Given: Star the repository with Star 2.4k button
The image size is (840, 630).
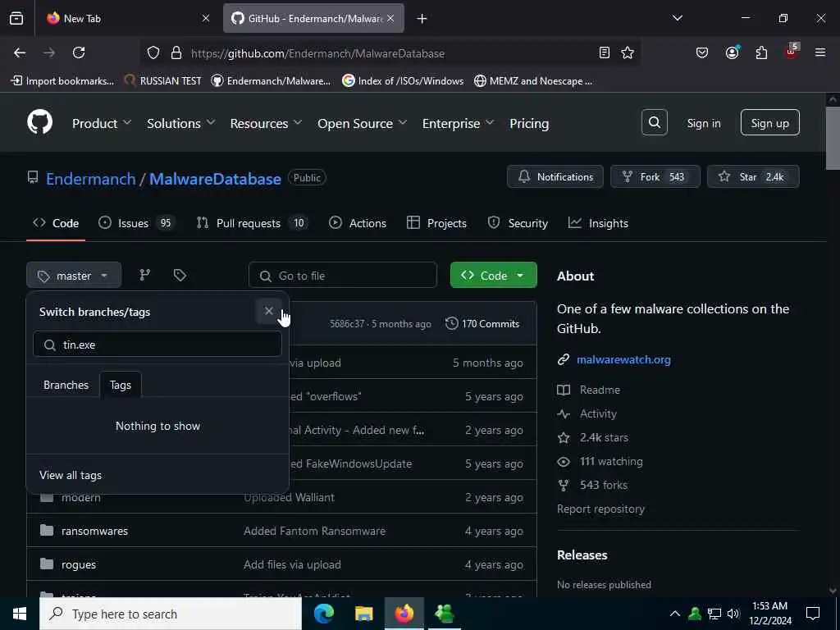Looking at the screenshot, I should coord(753,177).
